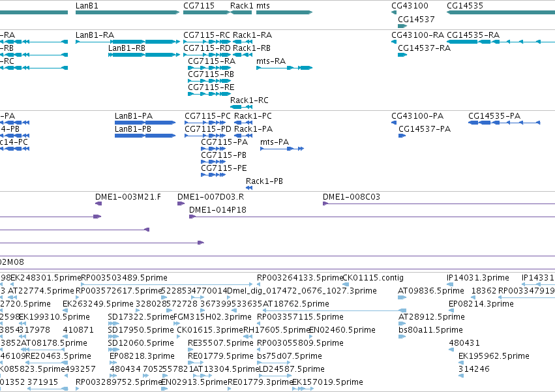Screen dimensions: 555x392
Task: Select the EK263249.5prime EST label
Action: click(x=98, y=304)
